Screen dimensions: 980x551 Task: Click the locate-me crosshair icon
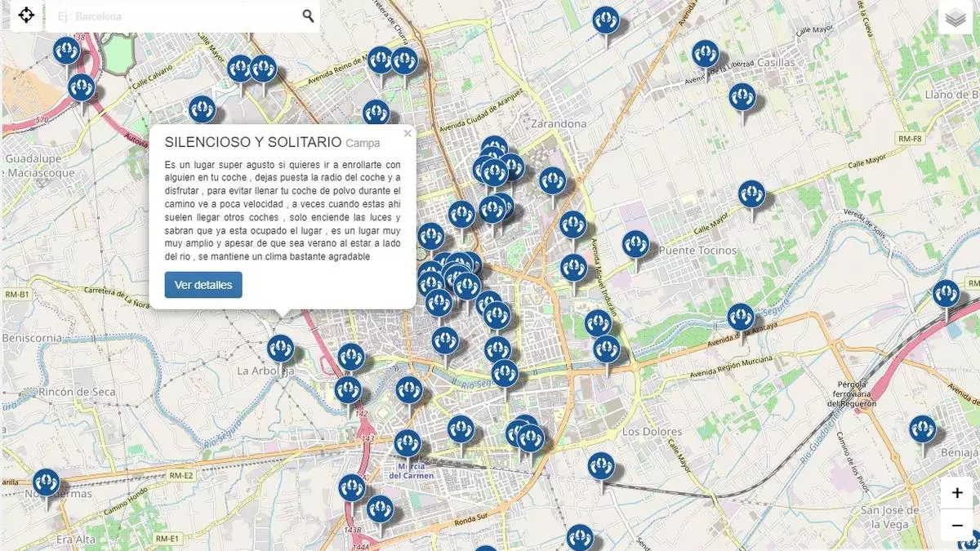click(26, 16)
